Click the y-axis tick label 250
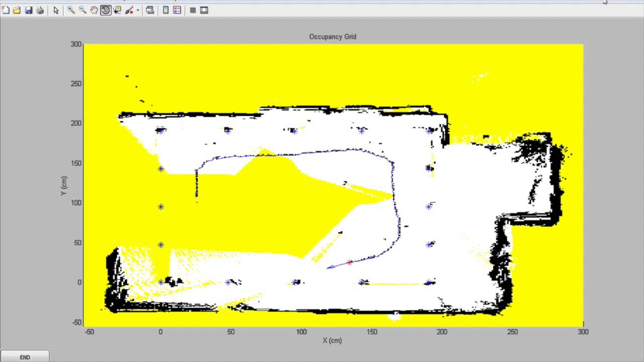Screen dimensions: 644x362 click(76, 84)
